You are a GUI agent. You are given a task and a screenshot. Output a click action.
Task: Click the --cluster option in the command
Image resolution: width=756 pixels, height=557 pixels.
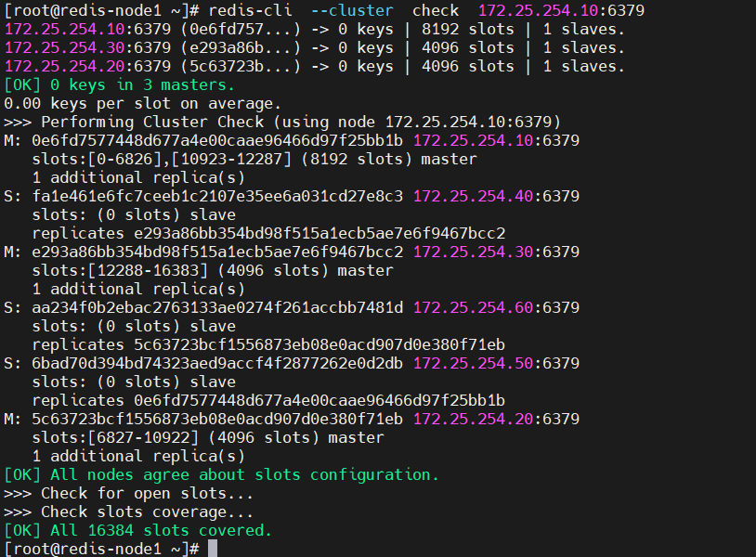(352, 10)
